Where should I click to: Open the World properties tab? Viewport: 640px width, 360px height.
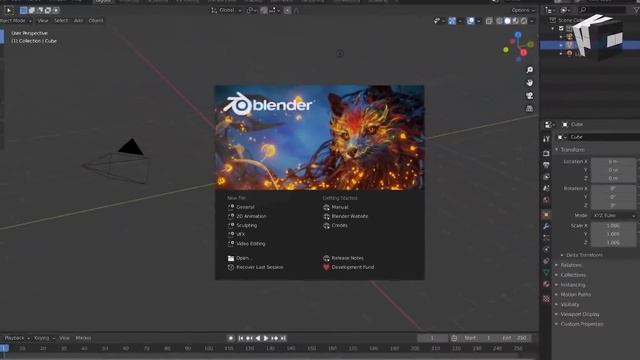546,200
